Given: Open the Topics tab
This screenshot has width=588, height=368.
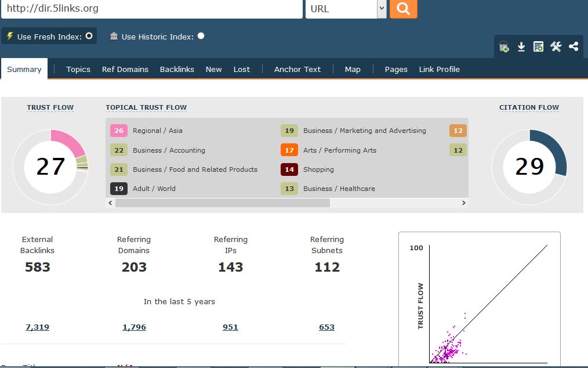Looking at the screenshot, I should tap(78, 69).
